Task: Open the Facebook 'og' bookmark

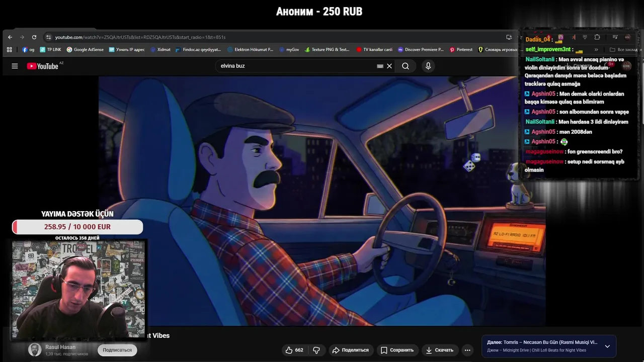Action: (x=28, y=50)
